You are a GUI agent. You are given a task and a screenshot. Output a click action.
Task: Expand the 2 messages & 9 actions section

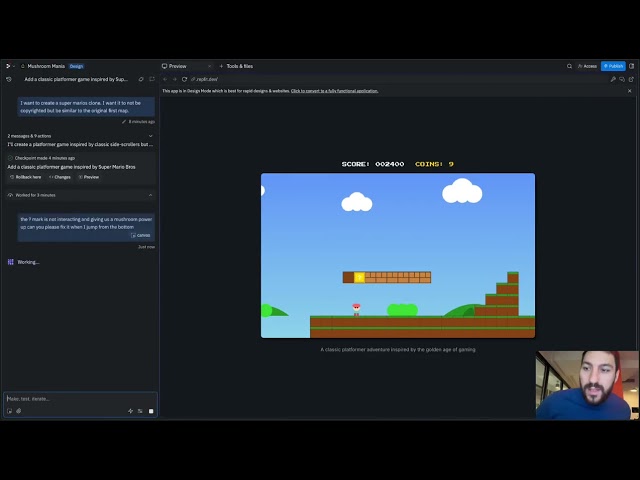150,136
